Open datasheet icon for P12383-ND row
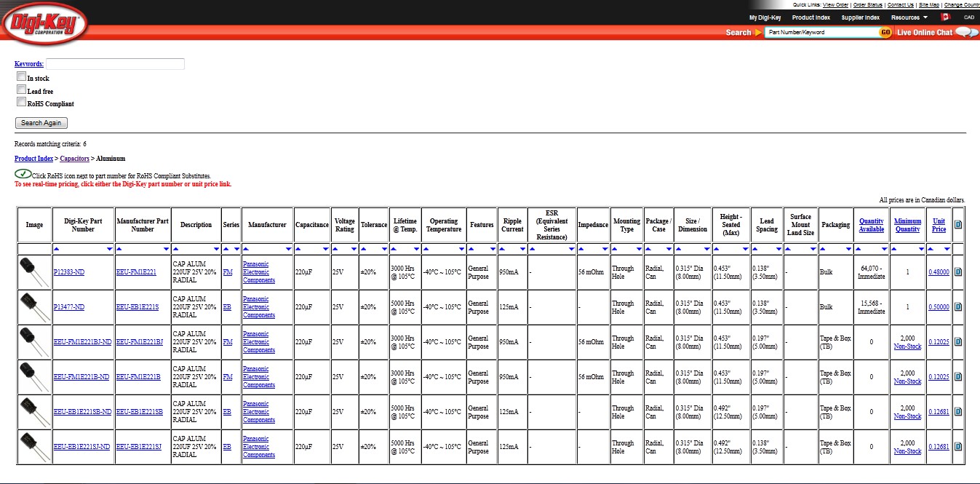 point(957,271)
